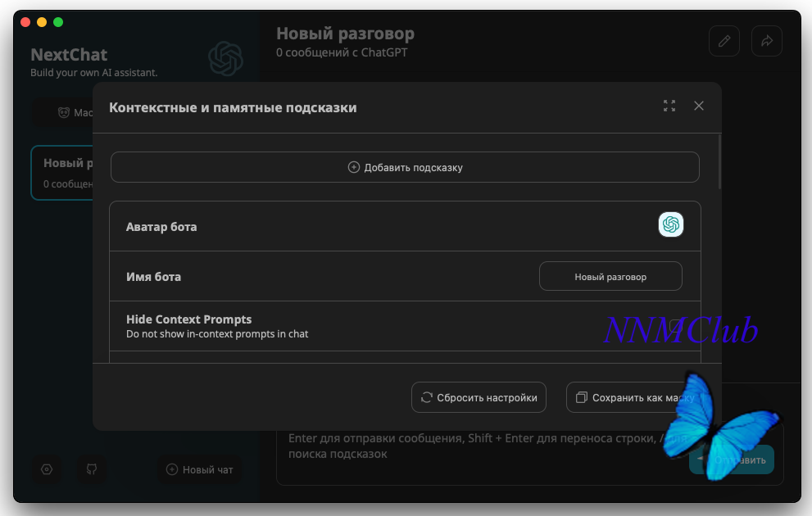The image size is (812, 516).
Task: Toggle fullscreen for the prompts dialog
Action: click(x=669, y=106)
